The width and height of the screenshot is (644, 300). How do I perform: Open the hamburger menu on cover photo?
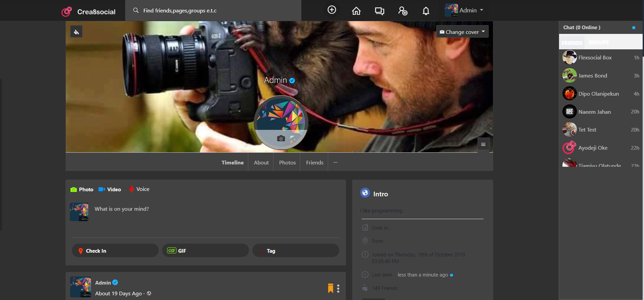[x=483, y=145]
